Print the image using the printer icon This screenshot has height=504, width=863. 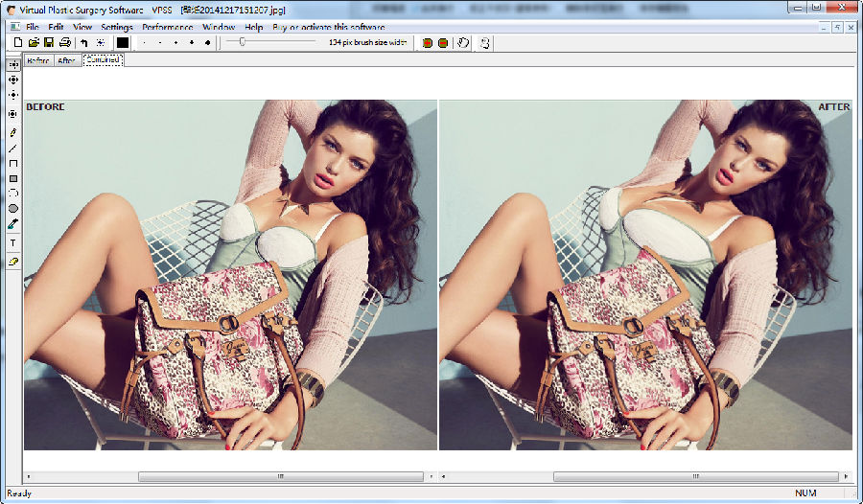click(x=65, y=42)
